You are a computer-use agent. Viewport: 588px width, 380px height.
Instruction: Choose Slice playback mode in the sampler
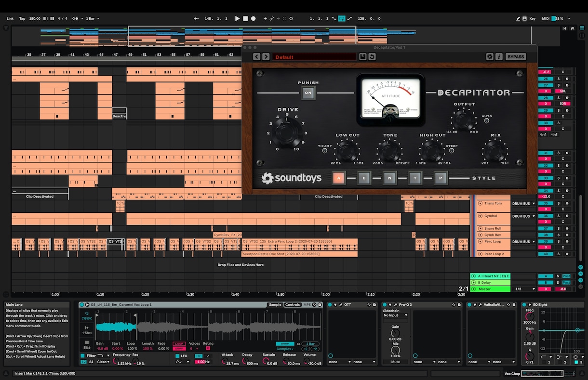click(x=87, y=344)
